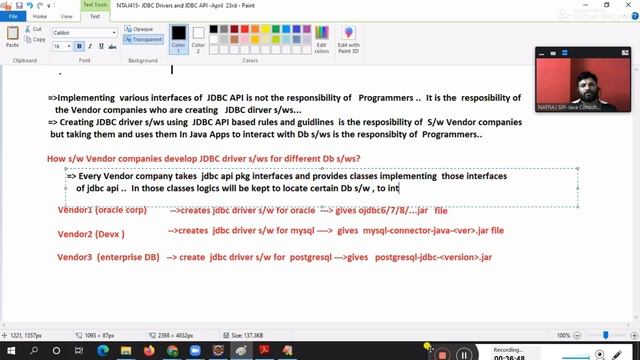640x360 pixels.
Task: Open the Windows Start menu
Action: point(11,351)
